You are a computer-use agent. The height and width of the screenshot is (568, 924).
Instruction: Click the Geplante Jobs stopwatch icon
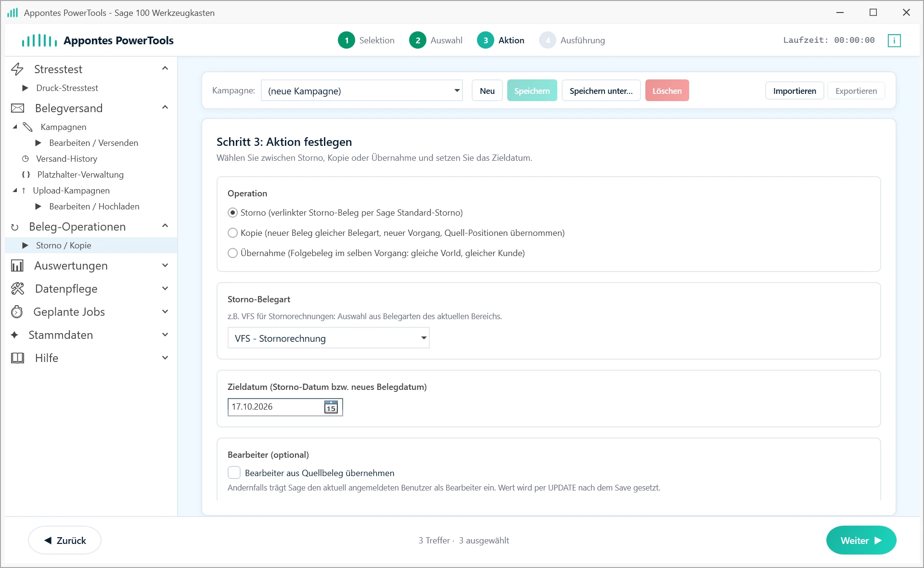coord(17,312)
